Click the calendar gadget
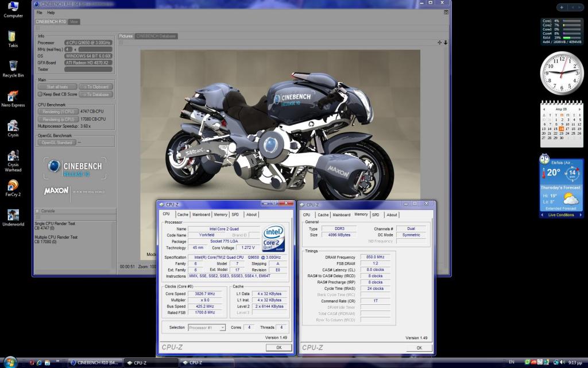Viewport: 588px width, 368px height. 562,124
